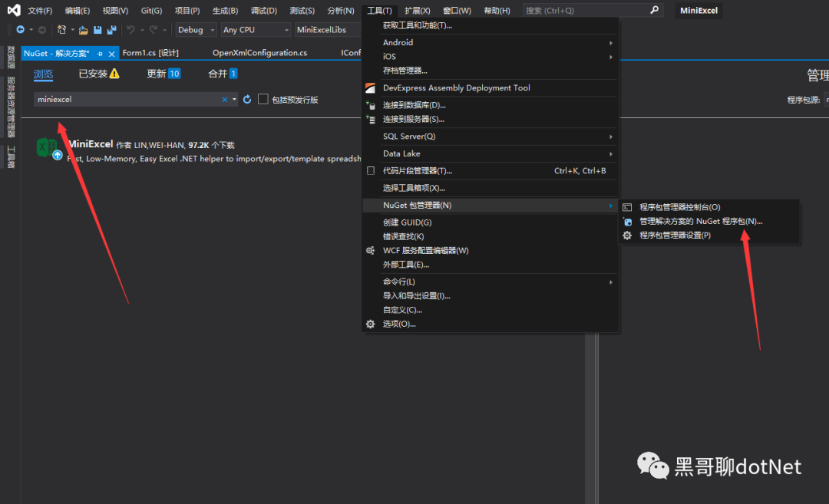Click the MiniExcel package icon
Viewport: 829px width, 504px height.
click(x=48, y=148)
